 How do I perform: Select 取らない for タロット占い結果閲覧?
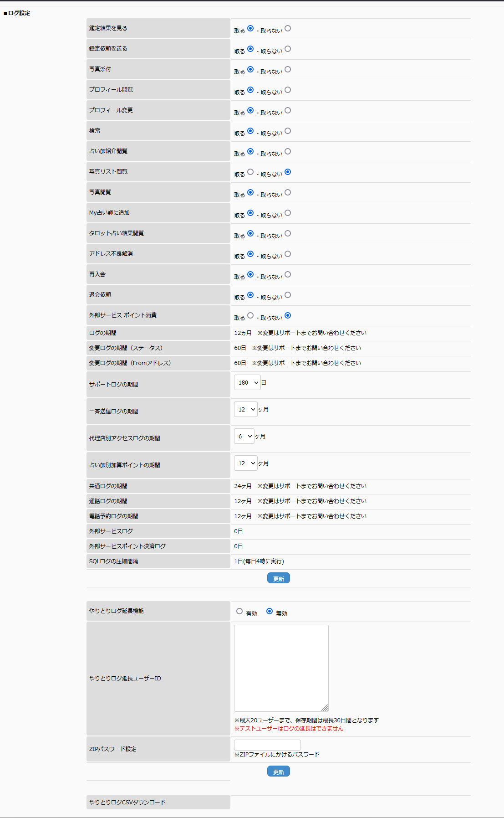coord(288,234)
